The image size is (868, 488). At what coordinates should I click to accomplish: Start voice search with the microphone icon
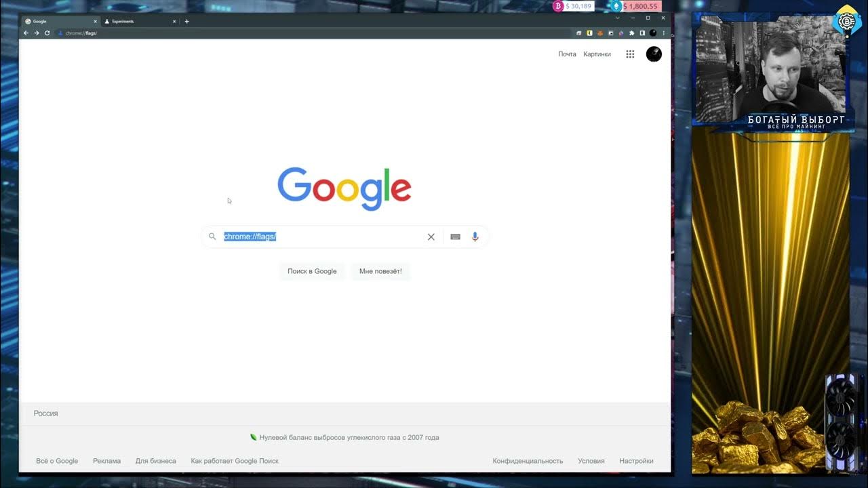tap(475, 237)
